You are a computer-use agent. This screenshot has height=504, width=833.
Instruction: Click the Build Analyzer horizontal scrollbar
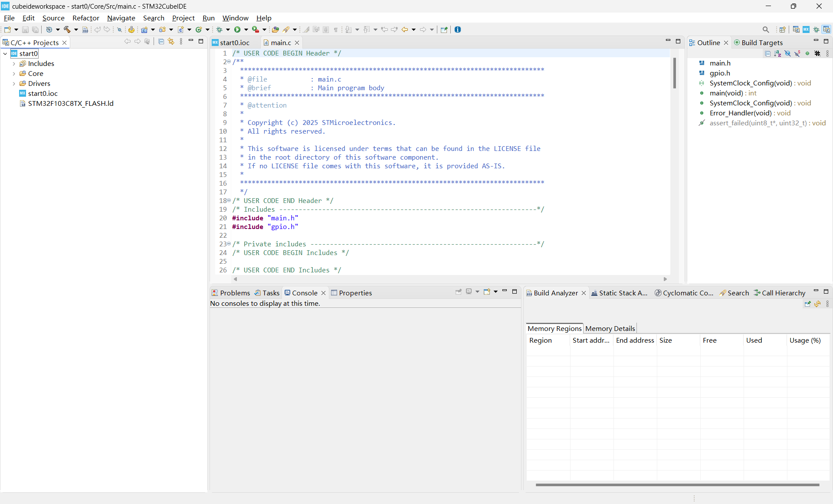point(677,485)
